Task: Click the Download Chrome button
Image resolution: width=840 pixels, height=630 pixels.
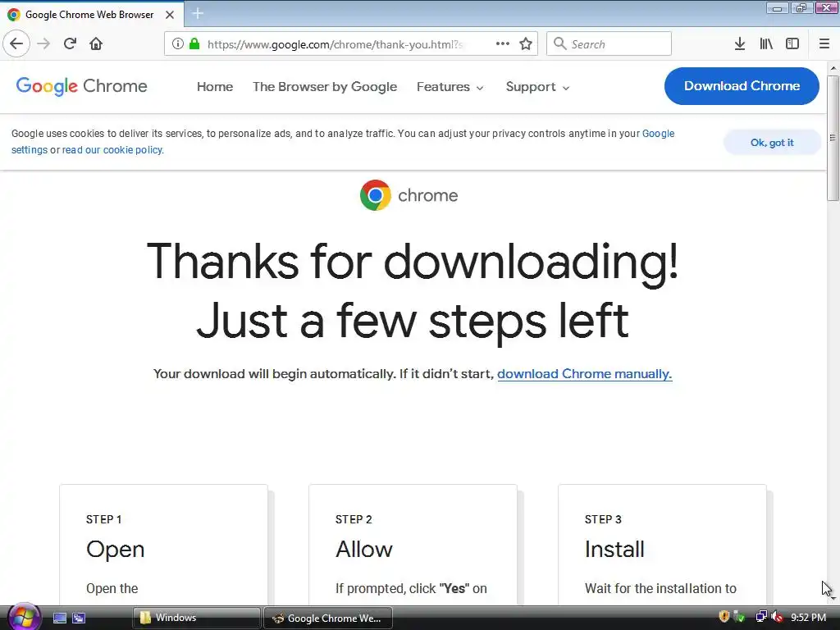Action: (742, 85)
